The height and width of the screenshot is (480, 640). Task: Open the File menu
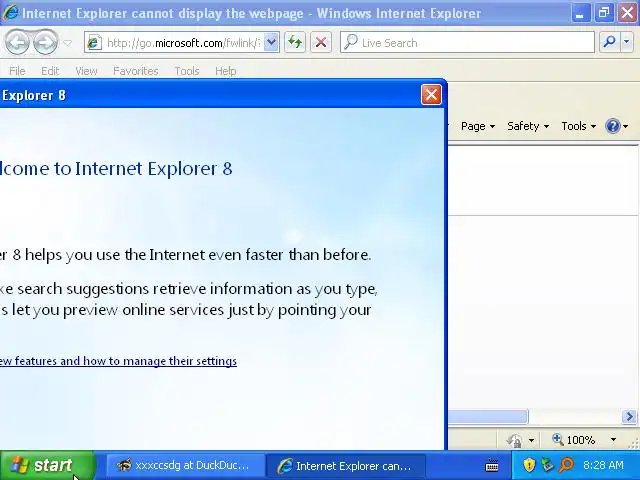(17, 71)
